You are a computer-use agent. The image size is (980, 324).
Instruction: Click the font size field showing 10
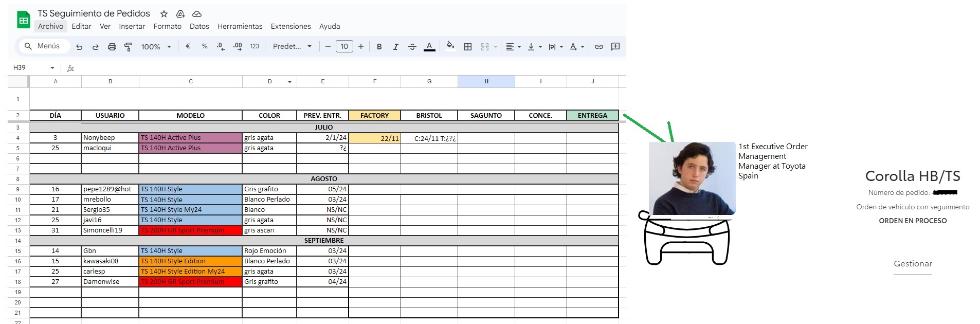pyautogui.click(x=344, y=46)
